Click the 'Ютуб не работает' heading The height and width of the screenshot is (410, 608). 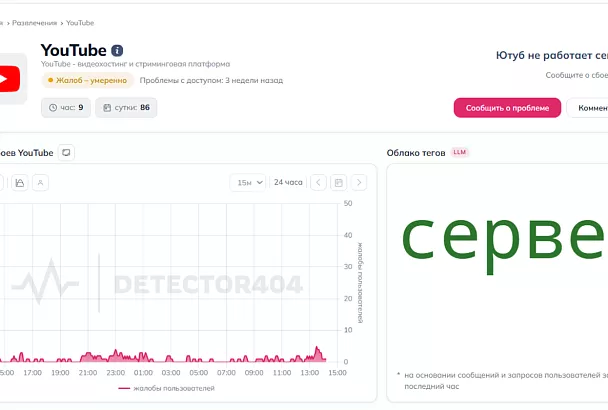click(x=552, y=55)
